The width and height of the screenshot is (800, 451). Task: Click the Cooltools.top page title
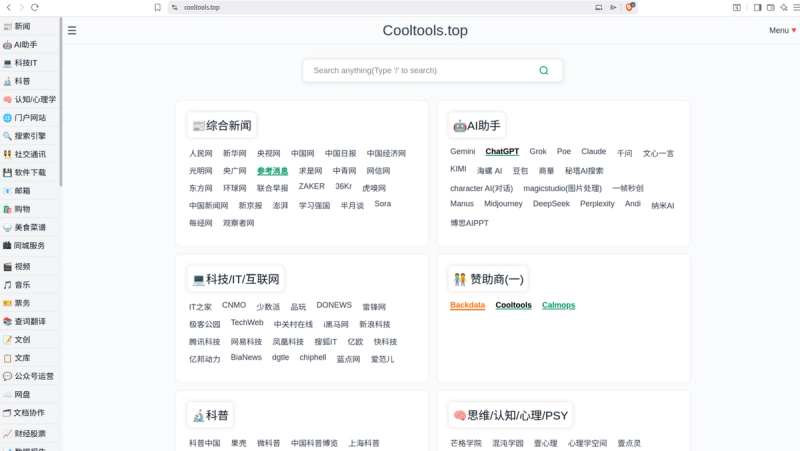point(425,31)
